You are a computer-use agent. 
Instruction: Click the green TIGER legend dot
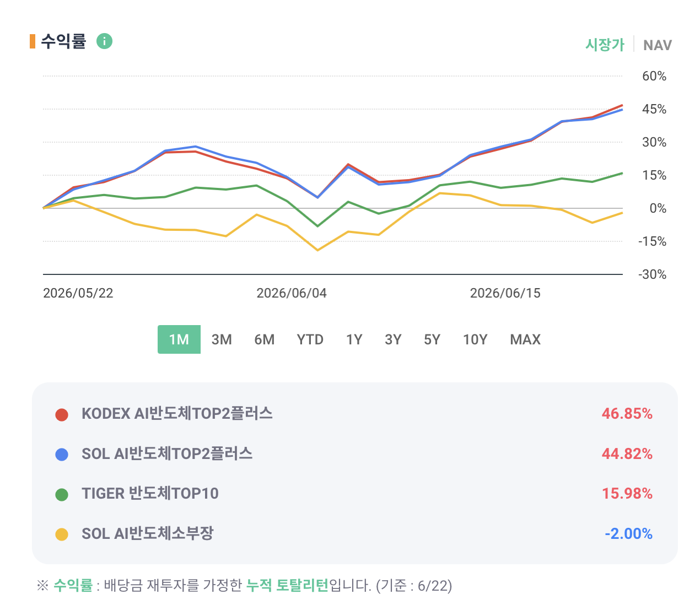pyautogui.click(x=62, y=494)
